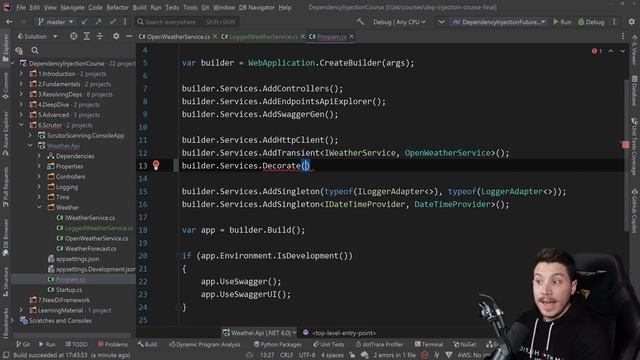
Task: Click the Debug button in toolbar
Action: coord(591,22)
